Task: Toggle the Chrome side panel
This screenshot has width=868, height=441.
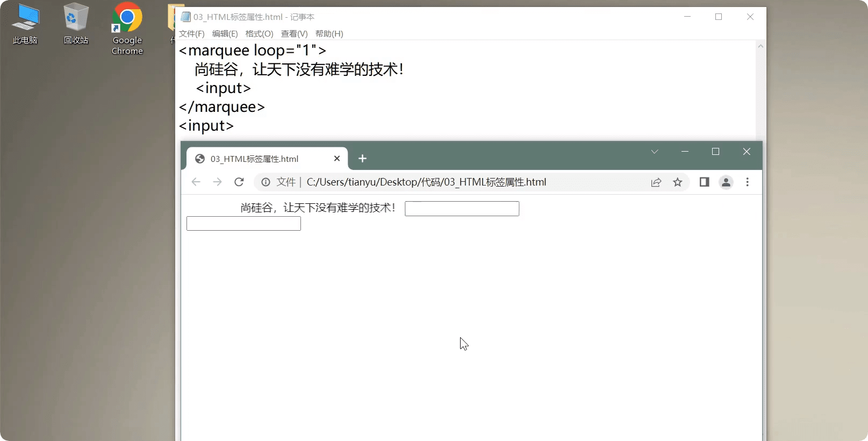Action: coord(704,182)
